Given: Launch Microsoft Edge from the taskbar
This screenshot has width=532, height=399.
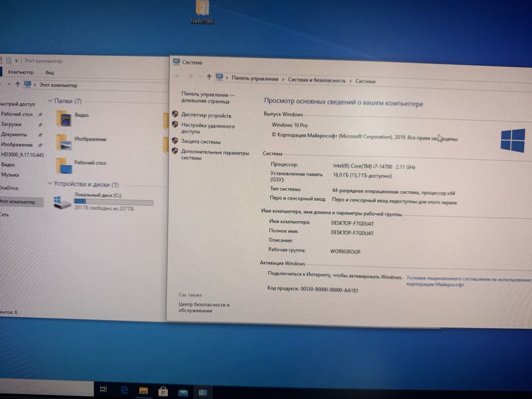Looking at the screenshot, I should tap(124, 390).
